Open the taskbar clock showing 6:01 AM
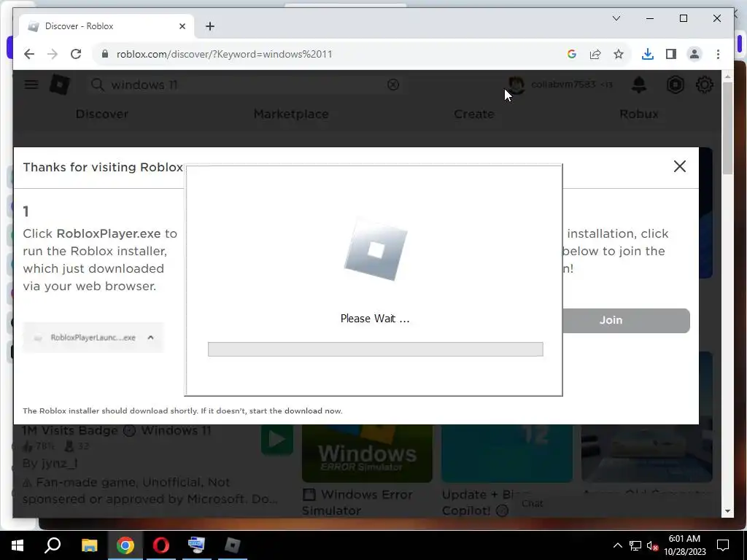 (x=685, y=545)
